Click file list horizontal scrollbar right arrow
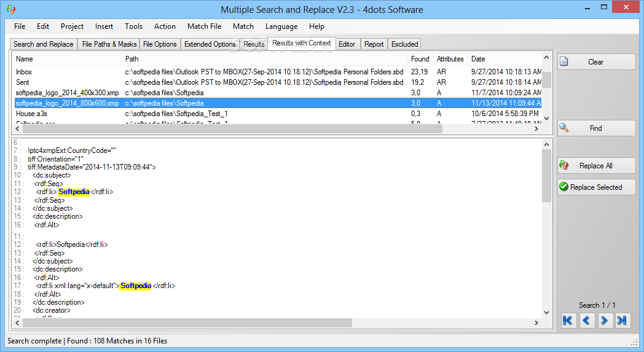Viewport: 644px width, 352px height. 536,128
